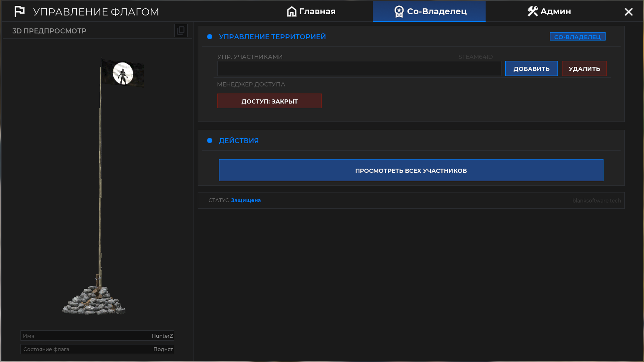Focus the STEAM64ID member input field
The width and height of the screenshot is (644, 362).
pos(359,68)
